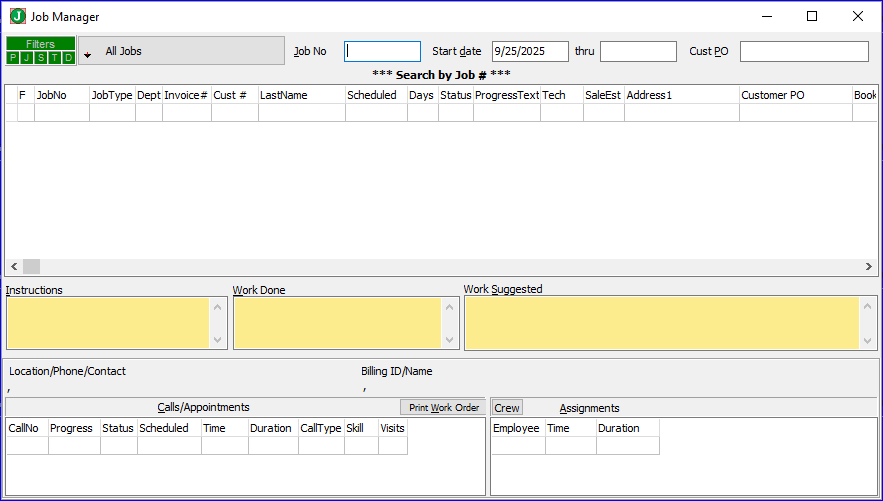Click the Instructions box scroll down arrow
883x501 pixels.
point(218,340)
